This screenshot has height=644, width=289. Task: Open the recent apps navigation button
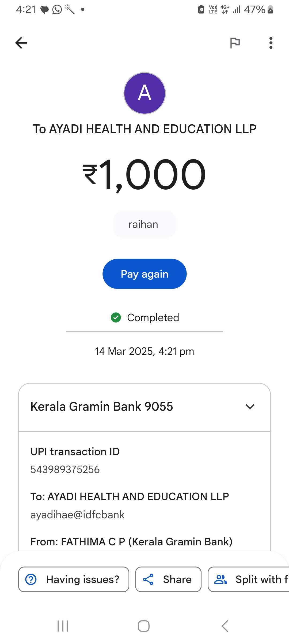[63, 626]
